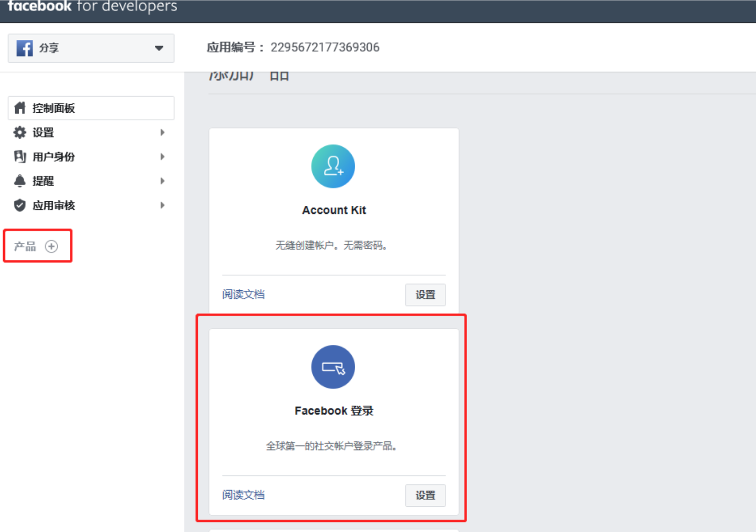Expand the 设置 sidebar submenu
Screen dimensions: 756x532
[162, 132]
